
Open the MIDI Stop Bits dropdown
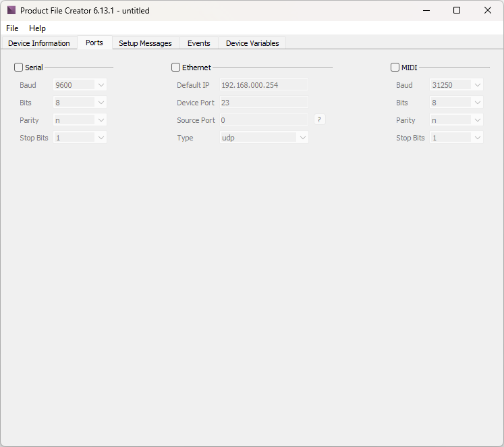(457, 138)
